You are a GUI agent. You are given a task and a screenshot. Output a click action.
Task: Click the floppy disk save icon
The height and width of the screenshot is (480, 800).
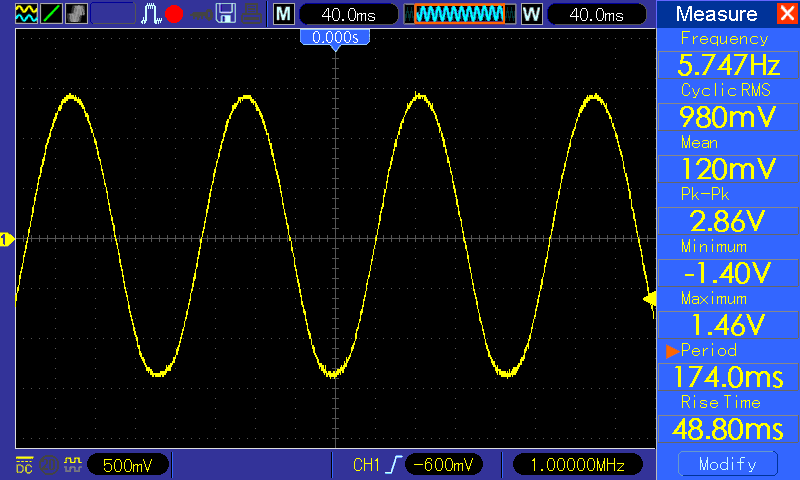tap(226, 14)
